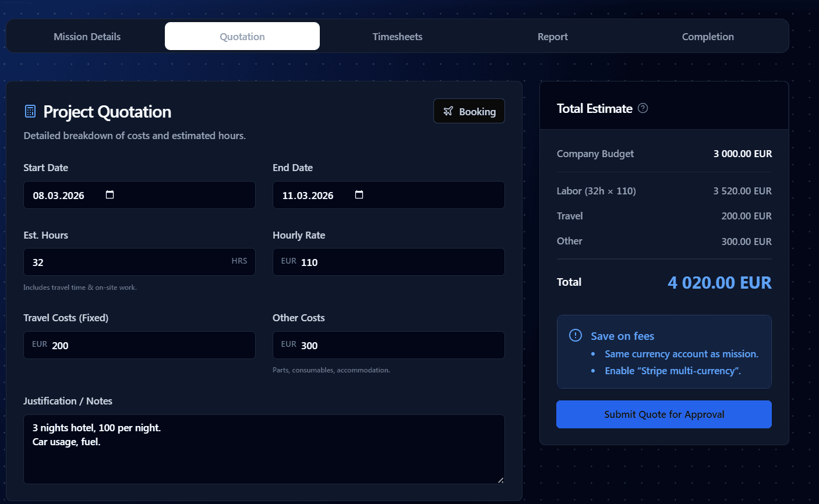Image resolution: width=819 pixels, height=504 pixels.
Task: Click the info icon beside Save on fees
Action: [575, 335]
